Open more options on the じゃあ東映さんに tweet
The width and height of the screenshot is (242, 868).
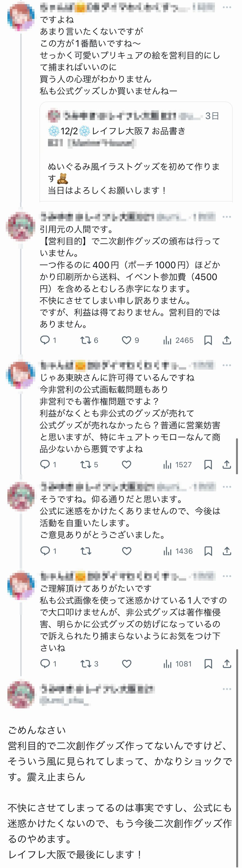click(227, 365)
